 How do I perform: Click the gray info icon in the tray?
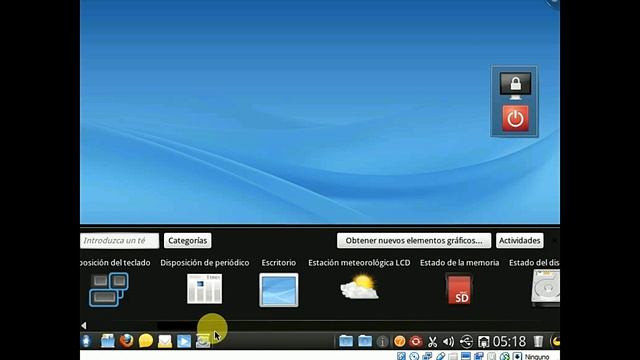382,341
